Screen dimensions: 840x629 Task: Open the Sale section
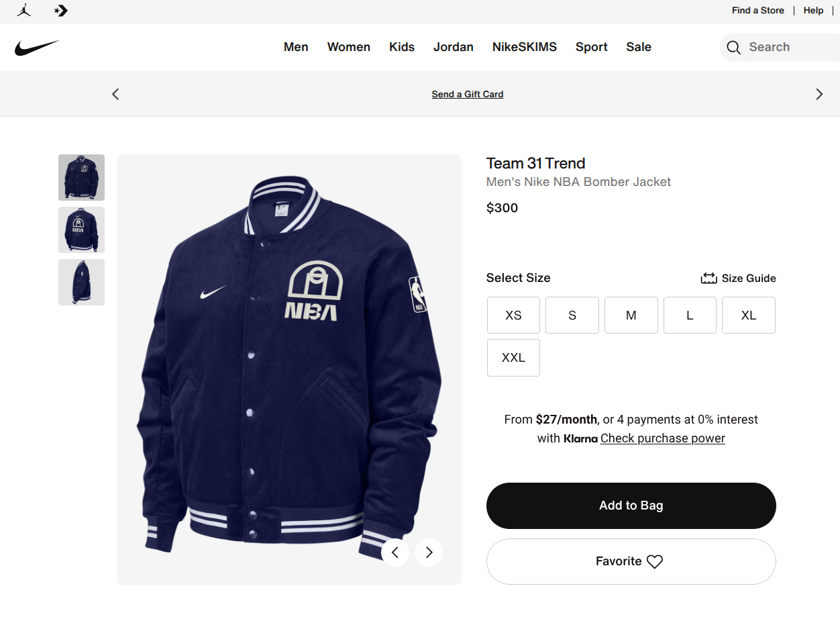(x=638, y=47)
